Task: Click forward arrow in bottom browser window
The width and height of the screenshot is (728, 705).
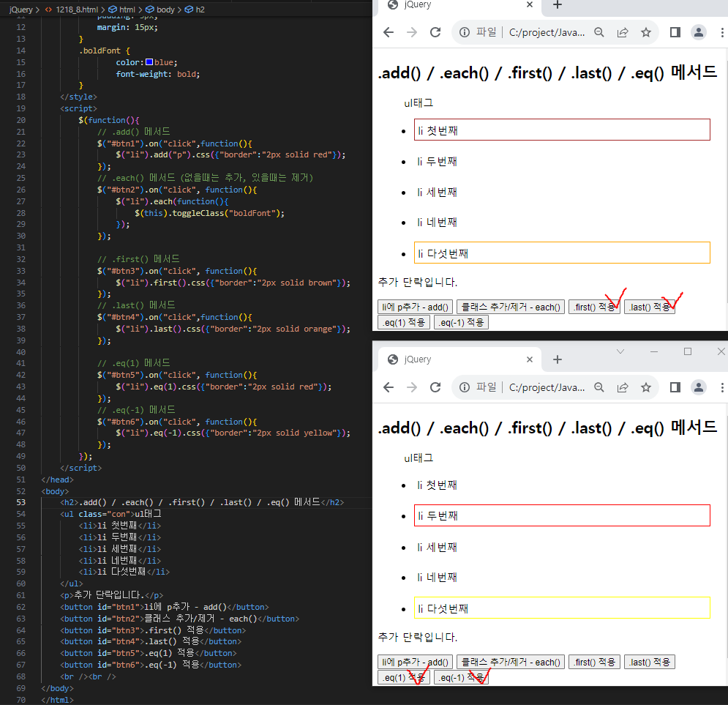Action: [412, 387]
